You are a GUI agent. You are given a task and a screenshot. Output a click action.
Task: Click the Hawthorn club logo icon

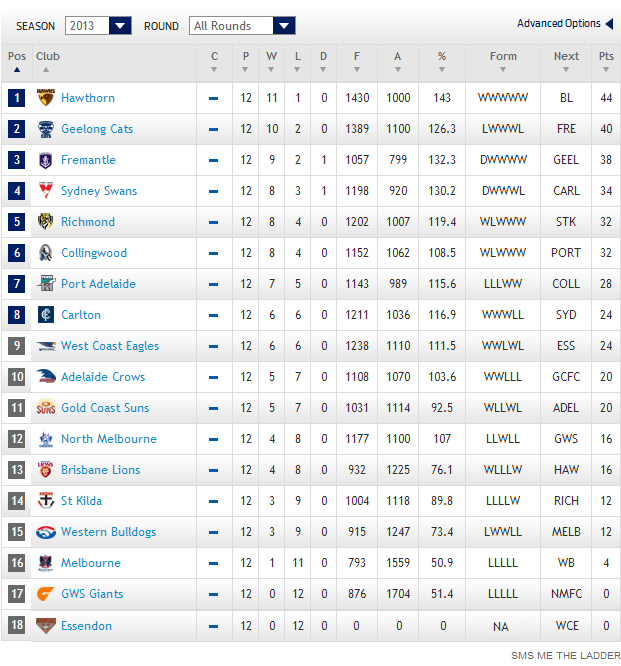[45, 98]
